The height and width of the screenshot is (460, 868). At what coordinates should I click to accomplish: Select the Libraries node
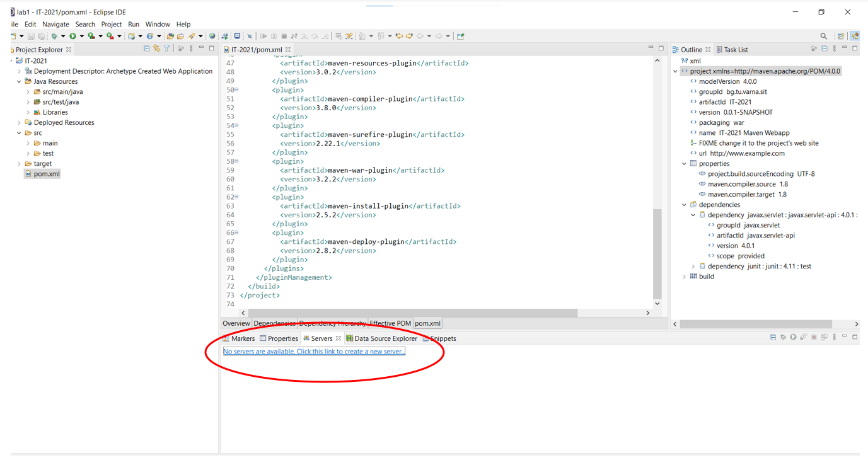(x=50, y=112)
